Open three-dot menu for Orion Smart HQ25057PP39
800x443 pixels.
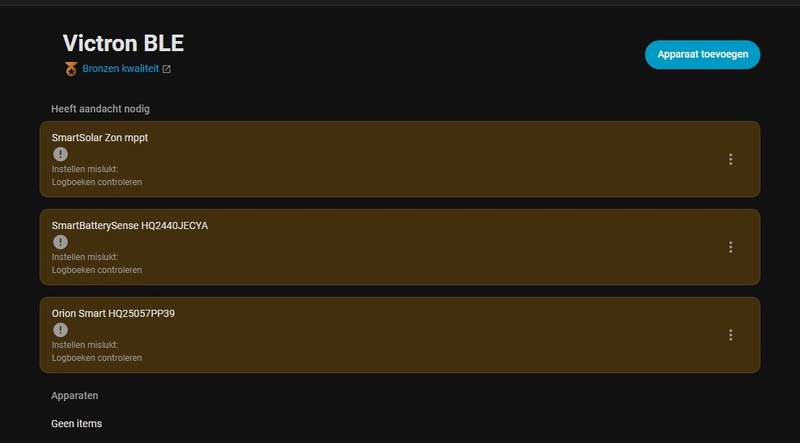point(731,335)
